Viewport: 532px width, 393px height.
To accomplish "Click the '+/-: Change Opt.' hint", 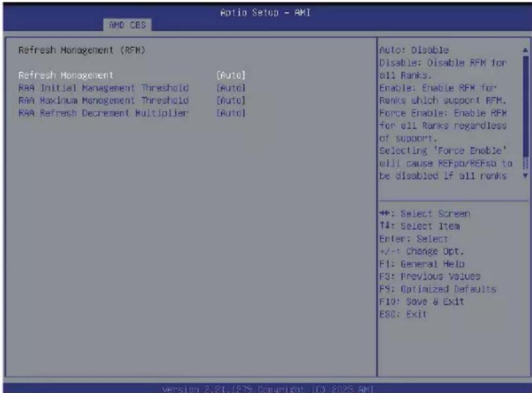I will pos(422,251).
